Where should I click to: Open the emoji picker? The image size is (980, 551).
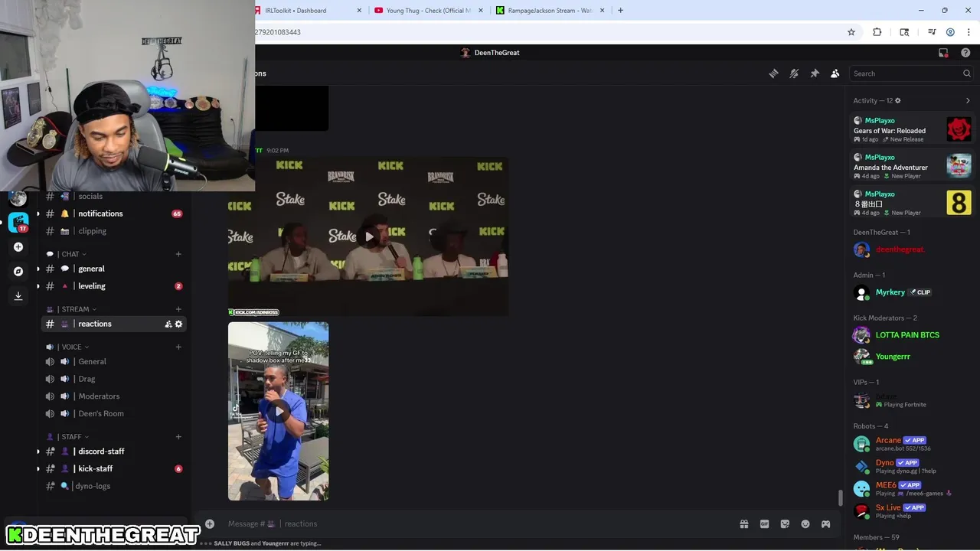(x=805, y=523)
